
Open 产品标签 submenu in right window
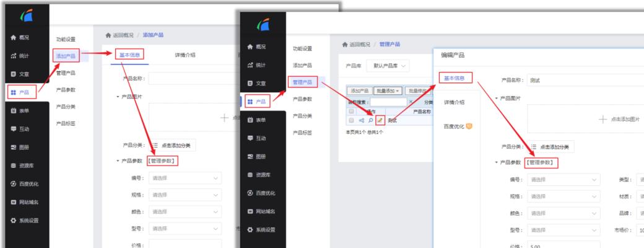(x=302, y=133)
